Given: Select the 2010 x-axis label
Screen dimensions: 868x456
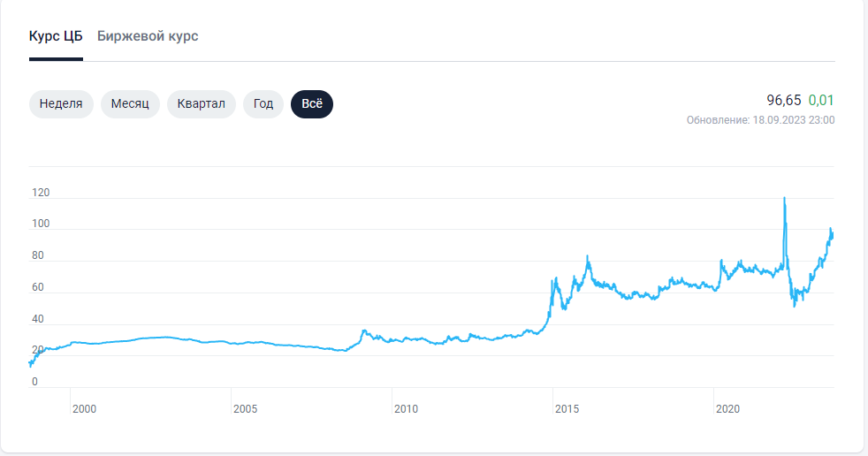Looking at the screenshot, I should click(406, 409).
